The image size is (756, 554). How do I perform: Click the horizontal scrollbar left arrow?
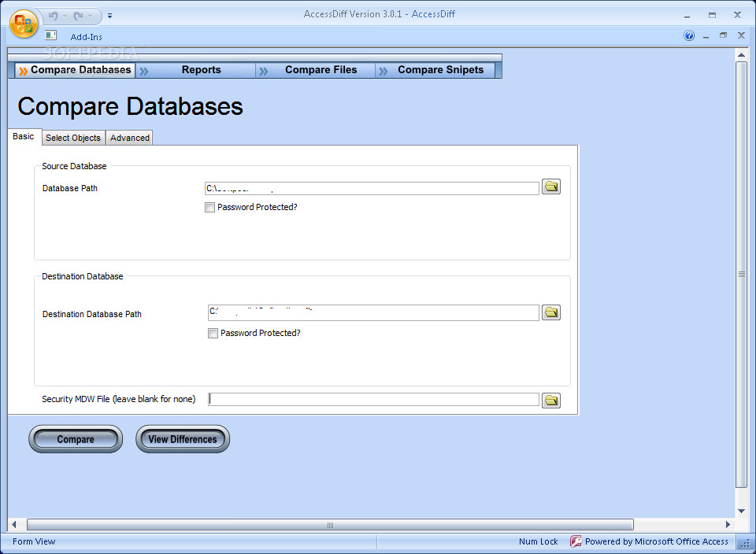[x=14, y=525]
